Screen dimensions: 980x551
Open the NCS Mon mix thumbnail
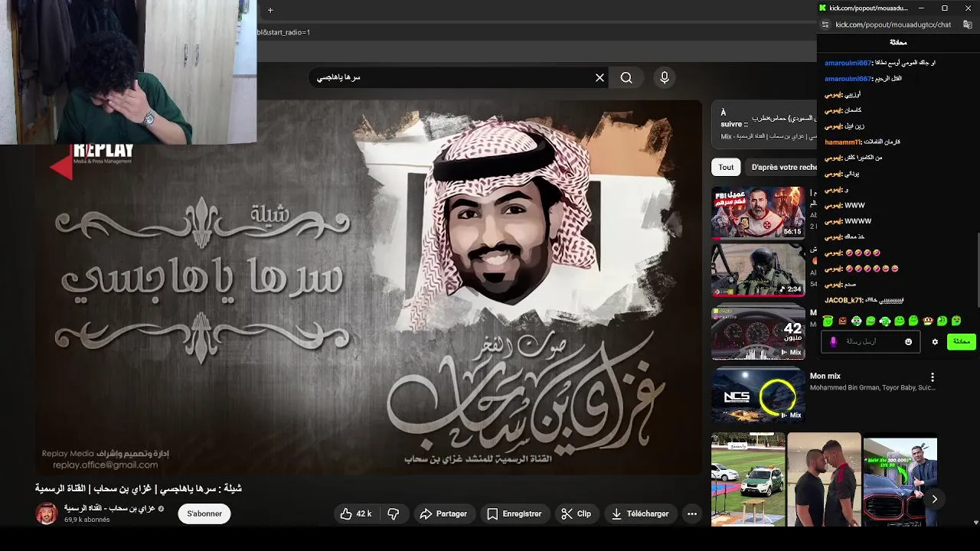[x=758, y=396]
